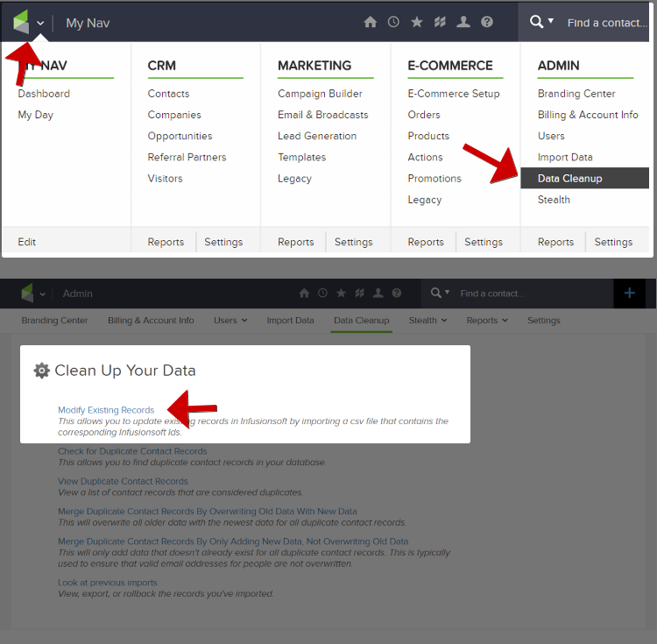Open E-Commerce Setup menu item
657x644 pixels.
tap(454, 94)
